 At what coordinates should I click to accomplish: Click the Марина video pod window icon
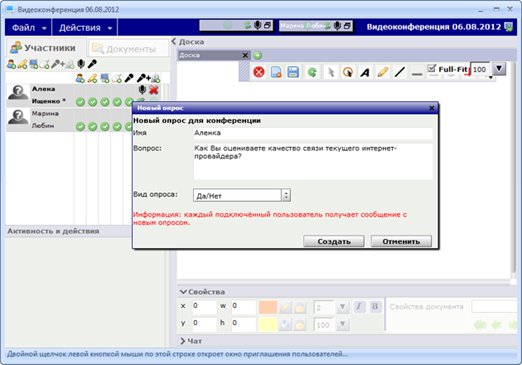tap(347, 26)
